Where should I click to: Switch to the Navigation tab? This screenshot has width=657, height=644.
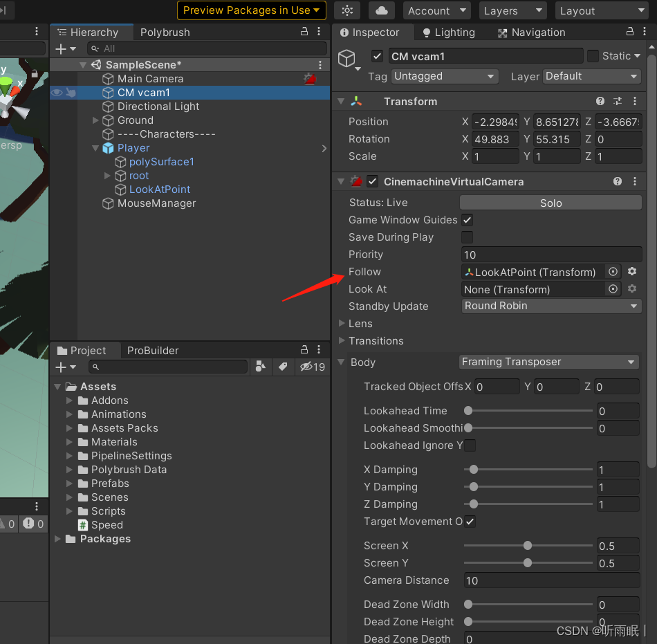point(531,33)
